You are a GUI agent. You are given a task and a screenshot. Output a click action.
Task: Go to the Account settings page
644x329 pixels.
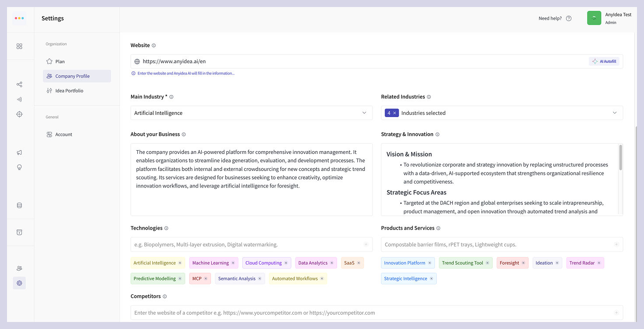(x=63, y=134)
